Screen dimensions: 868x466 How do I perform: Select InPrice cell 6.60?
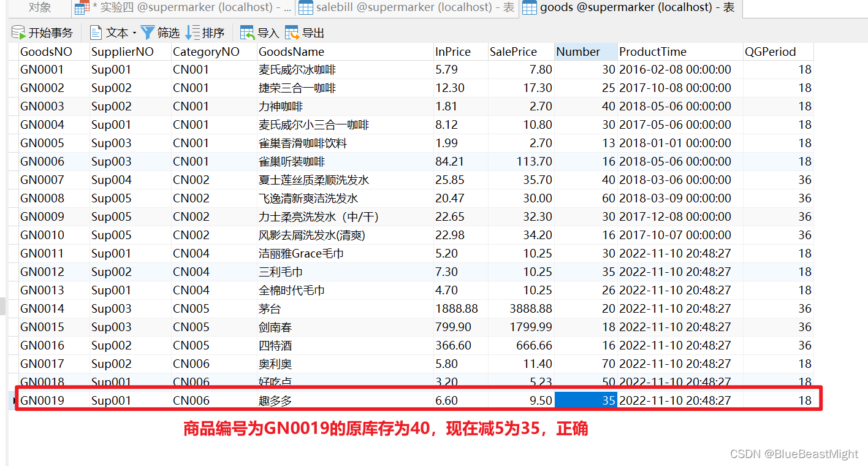[x=460, y=400]
